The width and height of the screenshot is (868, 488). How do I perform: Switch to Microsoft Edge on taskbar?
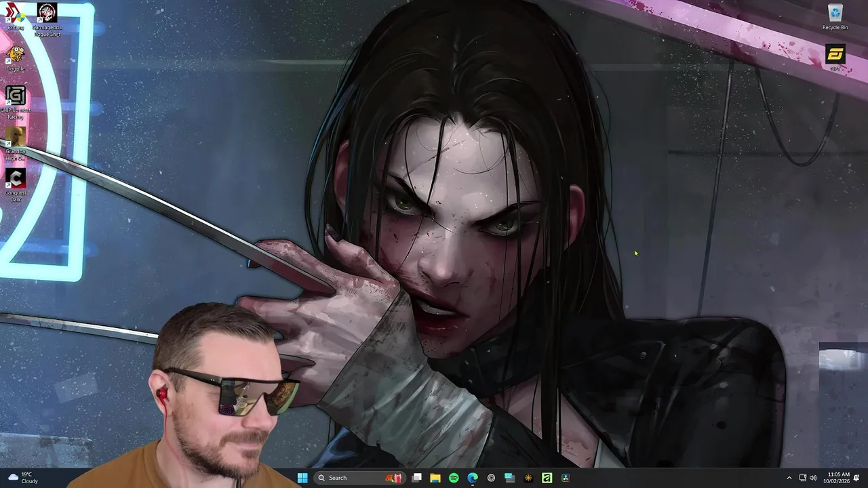(473, 478)
